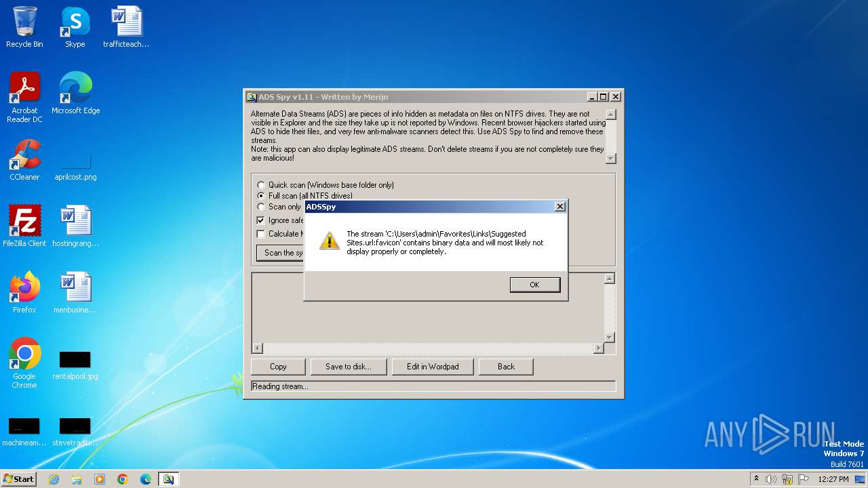
Task: Open Chrome from the taskbar
Action: pyautogui.click(x=123, y=479)
